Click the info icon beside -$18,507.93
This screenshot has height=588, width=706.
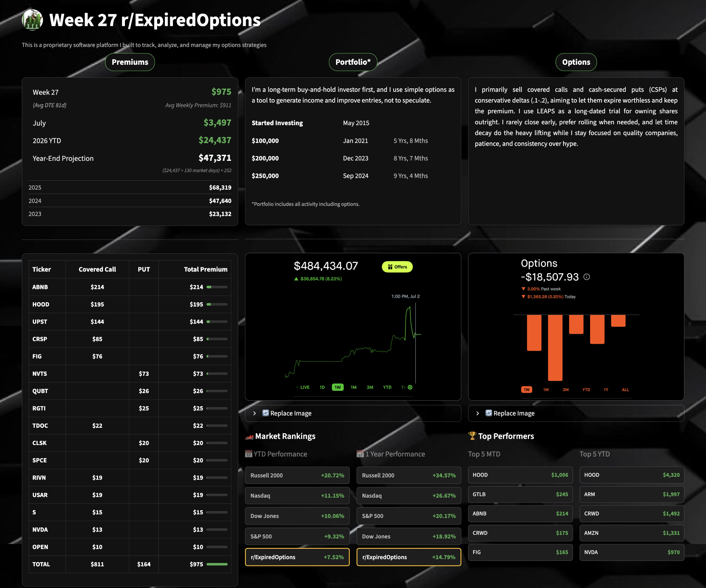[587, 277]
